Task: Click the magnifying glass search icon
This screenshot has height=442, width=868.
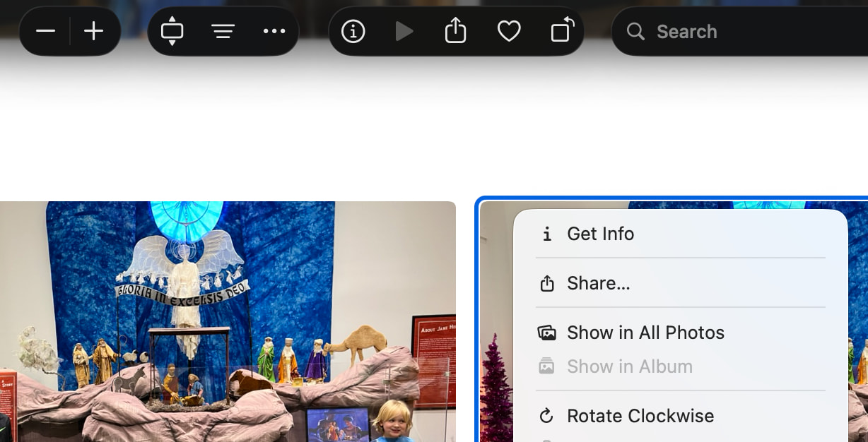Action: click(635, 32)
